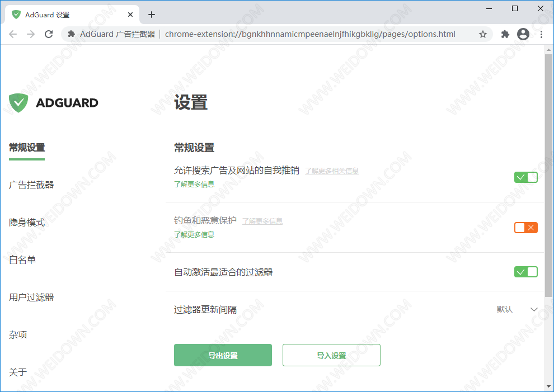Maximize the browser window
Viewport: 554px width, 392px height.
[x=515, y=8]
